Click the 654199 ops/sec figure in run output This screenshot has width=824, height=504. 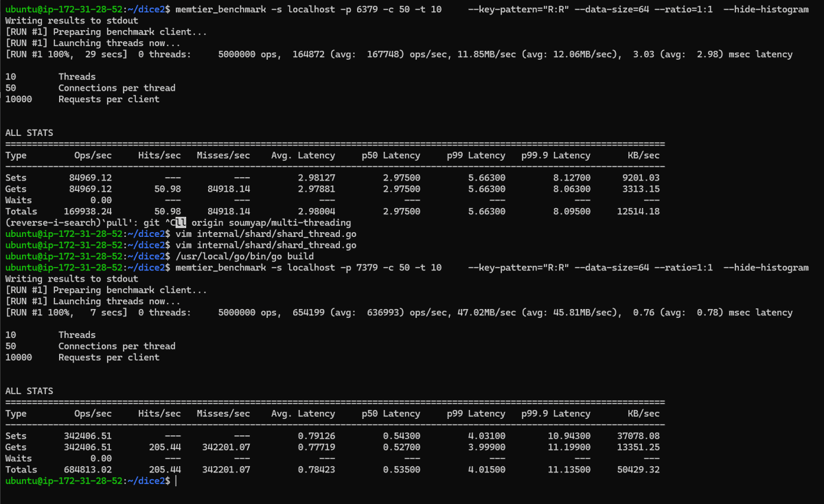click(x=308, y=312)
